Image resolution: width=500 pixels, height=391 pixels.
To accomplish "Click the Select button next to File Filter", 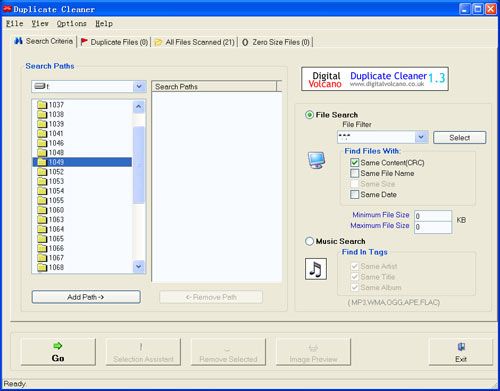I will (459, 138).
